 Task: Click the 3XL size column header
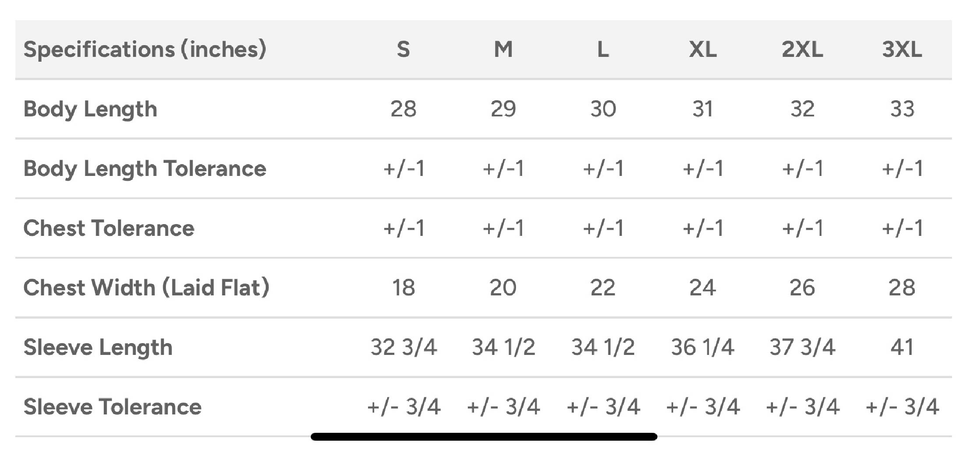(x=902, y=49)
